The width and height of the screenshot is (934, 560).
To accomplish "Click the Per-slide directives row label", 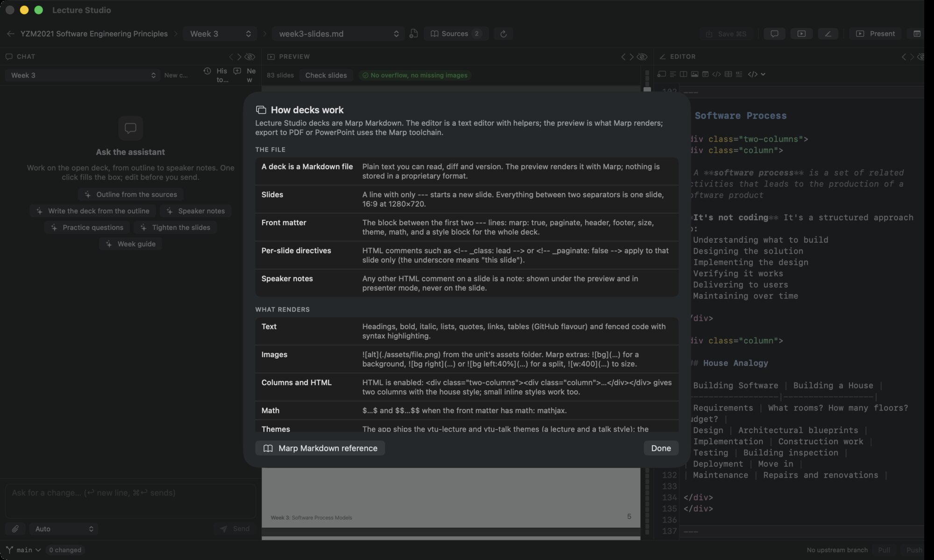I will [x=296, y=251].
